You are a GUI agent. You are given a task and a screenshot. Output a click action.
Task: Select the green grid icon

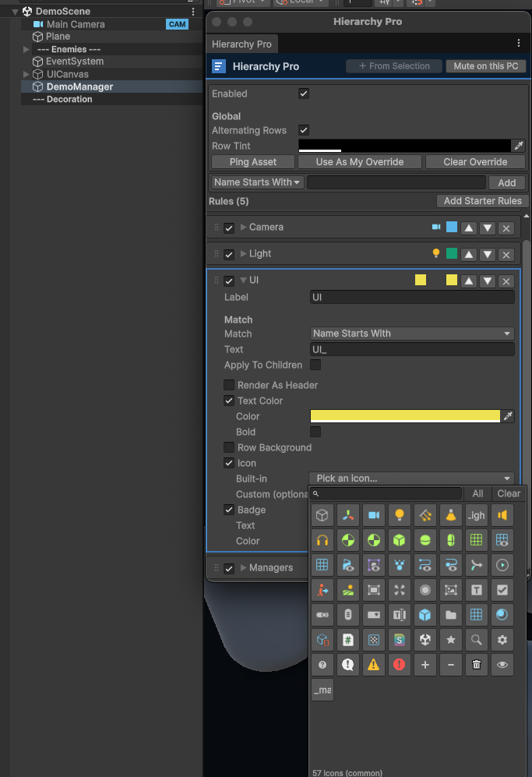[x=477, y=540]
